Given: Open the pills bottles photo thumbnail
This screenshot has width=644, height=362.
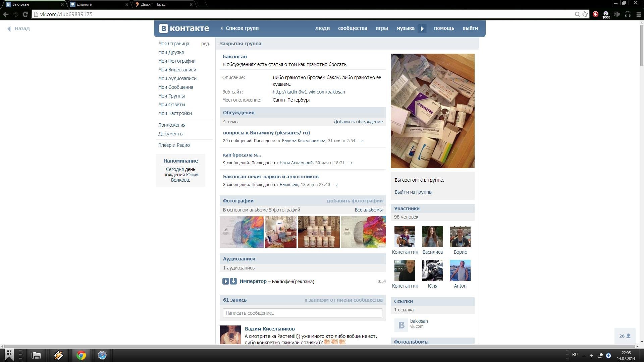Looking at the screenshot, I should [318, 232].
